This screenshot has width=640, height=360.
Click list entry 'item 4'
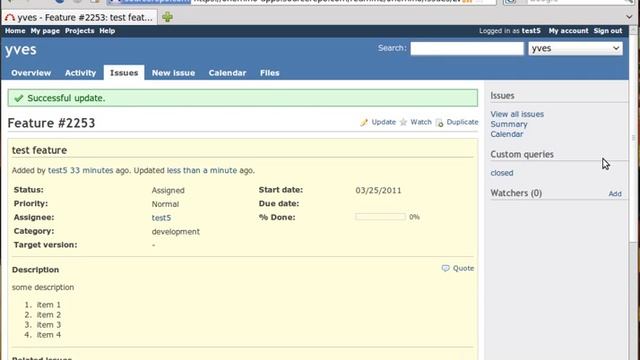pyautogui.click(x=49, y=335)
